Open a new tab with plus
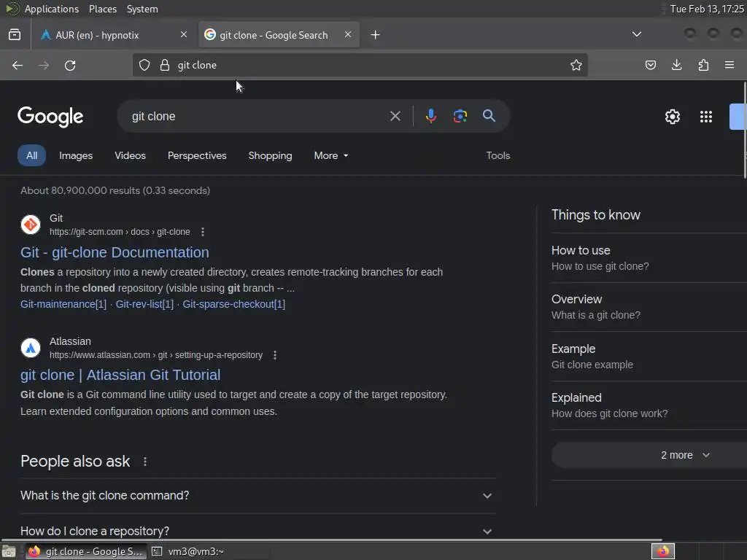The height and width of the screenshot is (560, 747). [376, 35]
